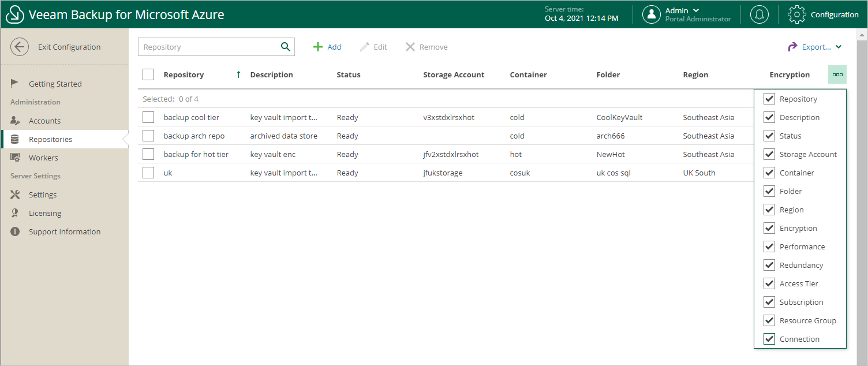Click the purple Export arrow icon

[x=792, y=47]
